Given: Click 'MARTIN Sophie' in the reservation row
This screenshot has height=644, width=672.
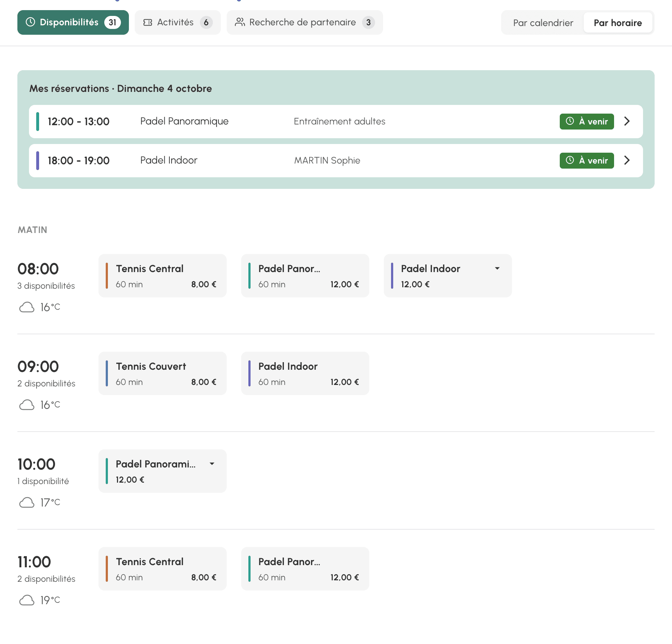Looking at the screenshot, I should (x=327, y=161).
